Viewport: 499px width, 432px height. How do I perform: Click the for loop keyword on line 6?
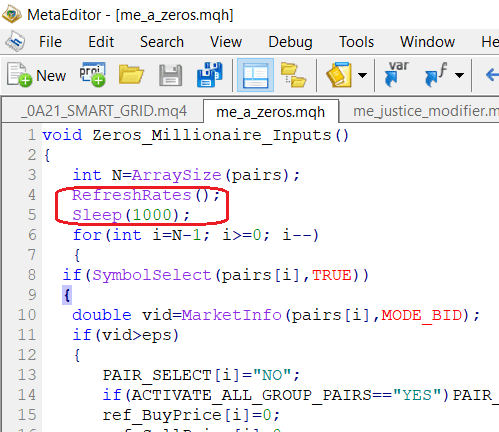[x=87, y=235]
